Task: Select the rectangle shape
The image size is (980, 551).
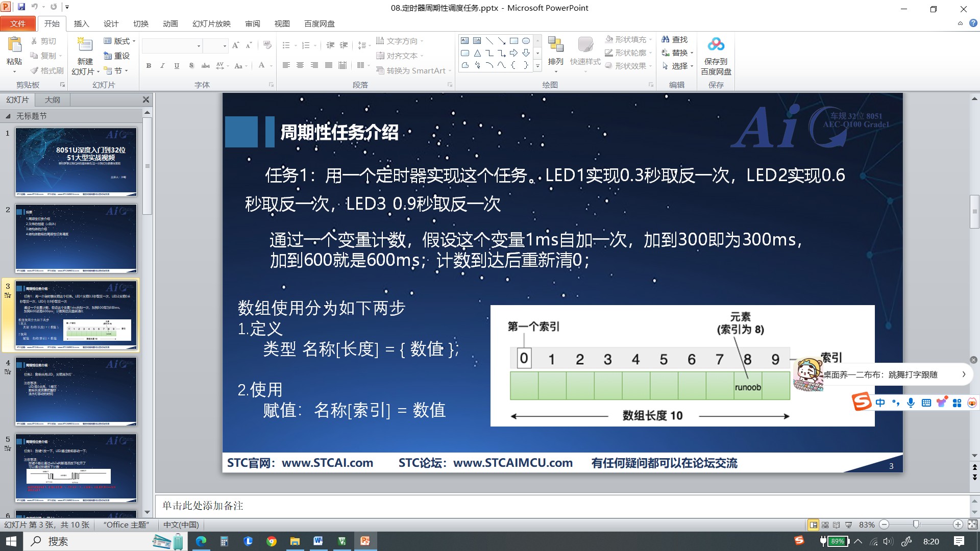Action: click(514, 41)
